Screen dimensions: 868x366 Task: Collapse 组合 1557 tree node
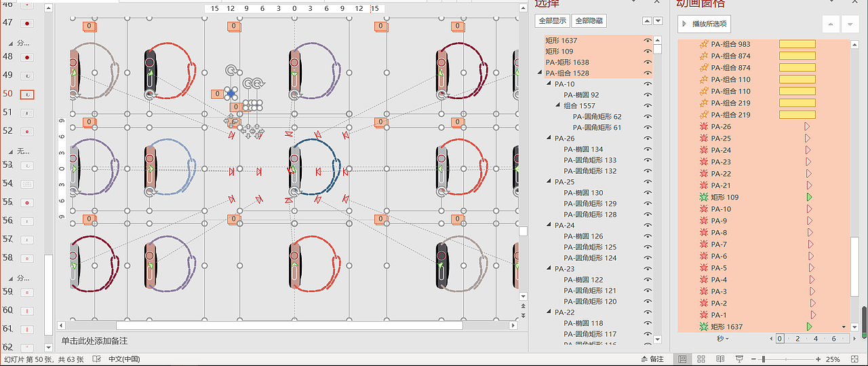(558, 106)
